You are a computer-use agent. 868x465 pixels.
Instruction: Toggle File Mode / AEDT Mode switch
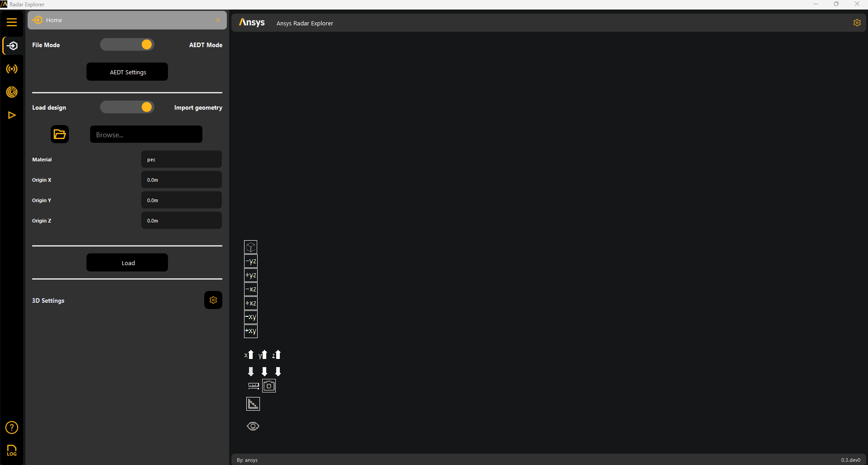click(127, 44)
